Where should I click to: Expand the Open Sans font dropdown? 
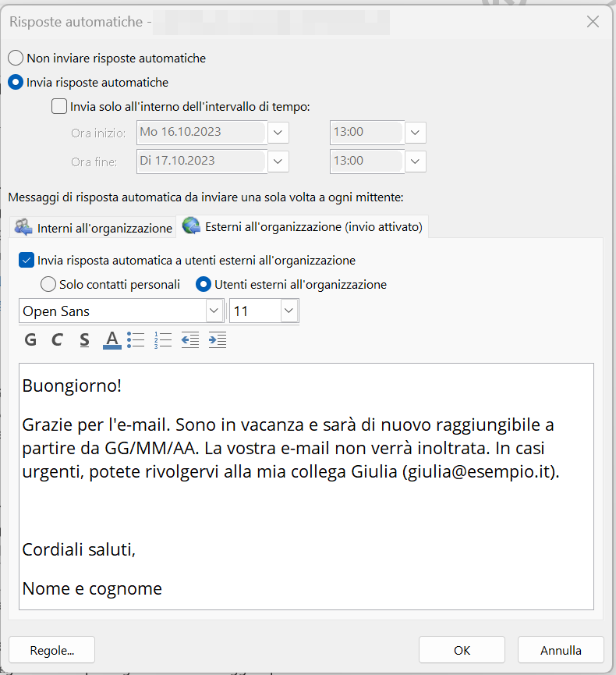click(x=214, y=311)
